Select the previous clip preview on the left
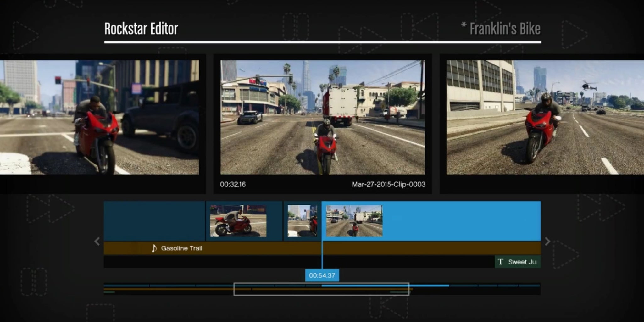Viewport: 644px width, 322px height. (99, 117)
